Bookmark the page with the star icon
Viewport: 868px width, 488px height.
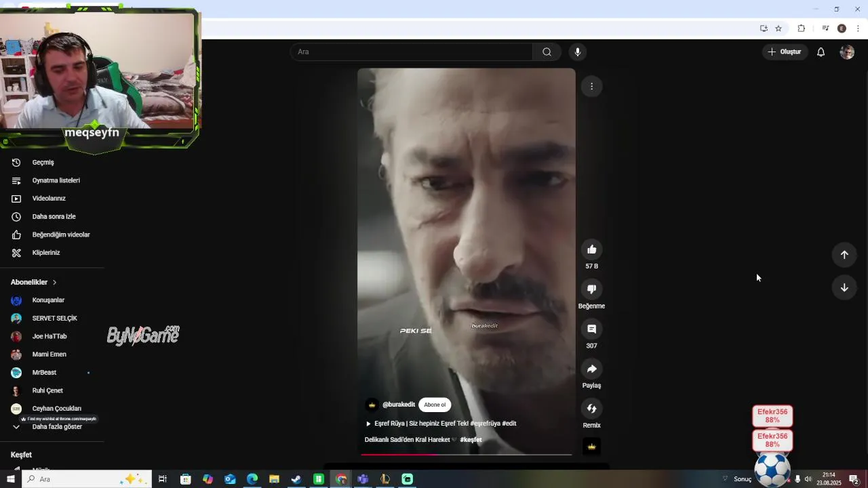778,28
